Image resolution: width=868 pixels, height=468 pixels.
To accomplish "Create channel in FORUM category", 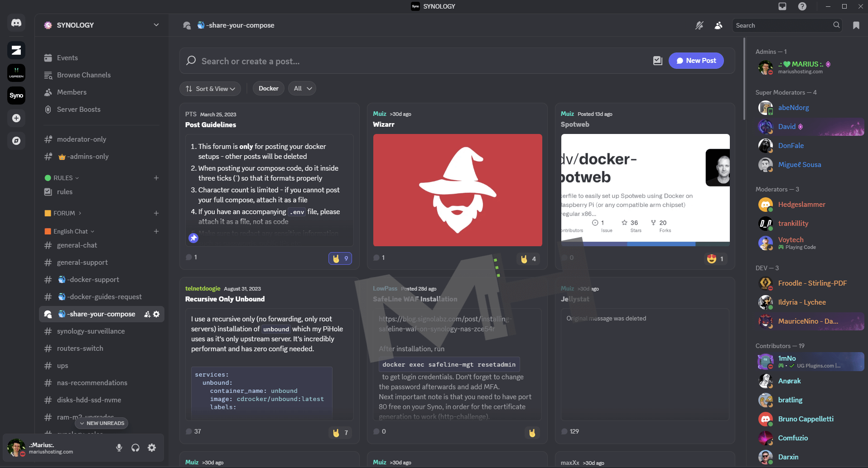I will click(156, 213).
